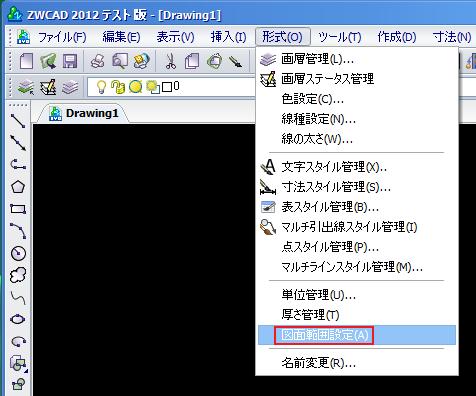Viewport: 476px width, 396px height.
Task: Choose マルチ引出線スタイル管理(I) menu entry
Action: click(x=357, y=227)
